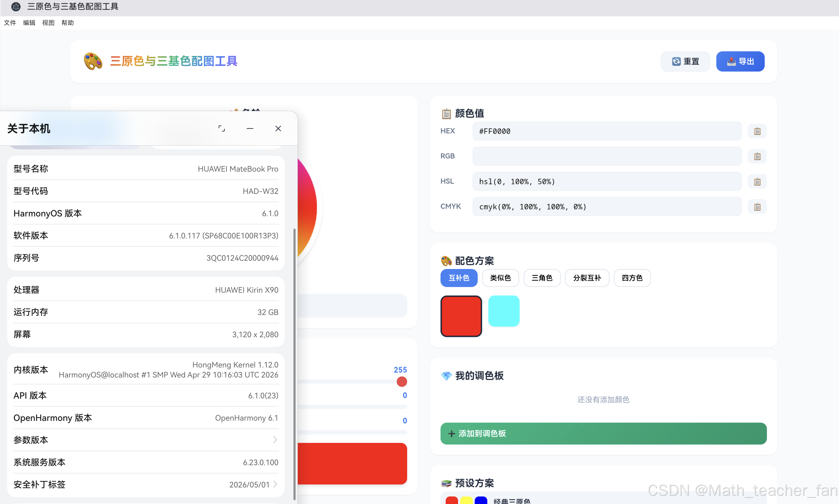Viewport: 839px width, 504px height.
Task: Select the 类似色 scheme tab
Action: (500, 278)
